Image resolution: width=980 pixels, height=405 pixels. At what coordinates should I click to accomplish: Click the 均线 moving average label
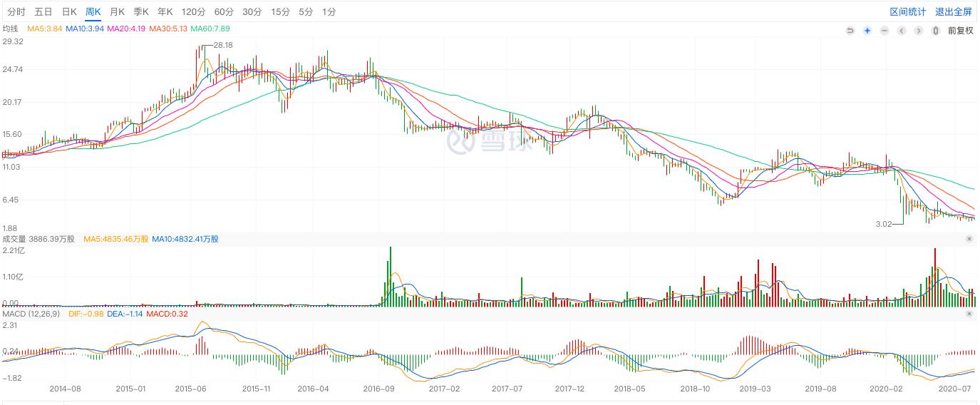tap(10, 29)
